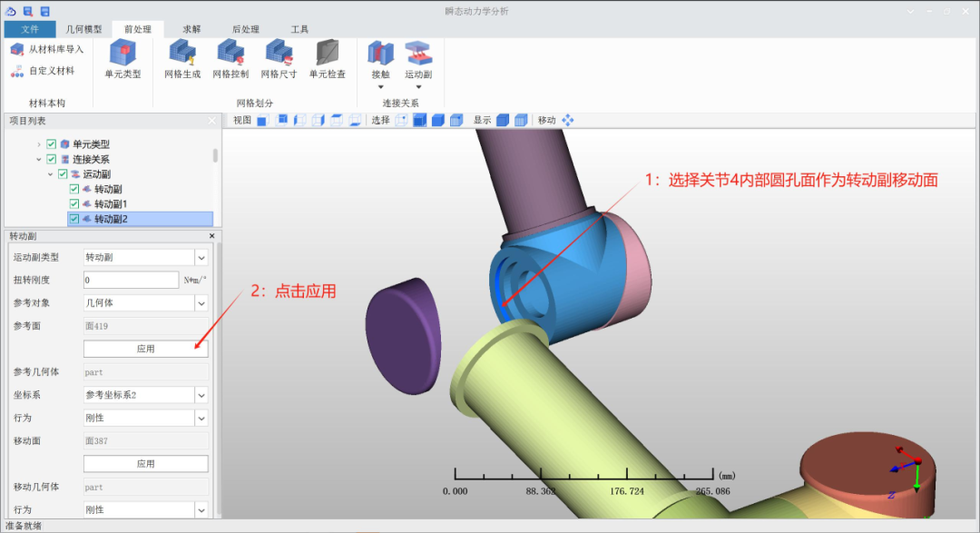The height and width of the screenshot is (533, 980).
Task: Select the right side view cube icon
Action: pyautogui.click(x=318, y=120)
